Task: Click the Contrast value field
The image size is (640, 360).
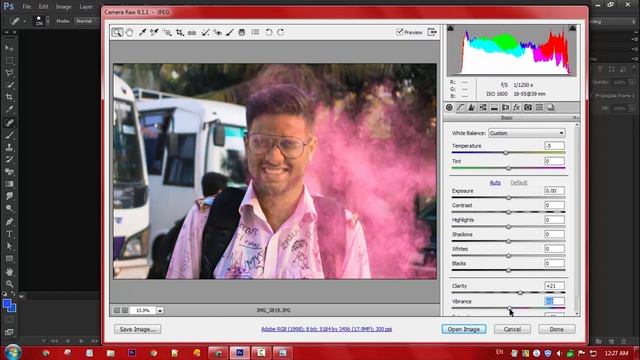Action: tap(554, 205)
